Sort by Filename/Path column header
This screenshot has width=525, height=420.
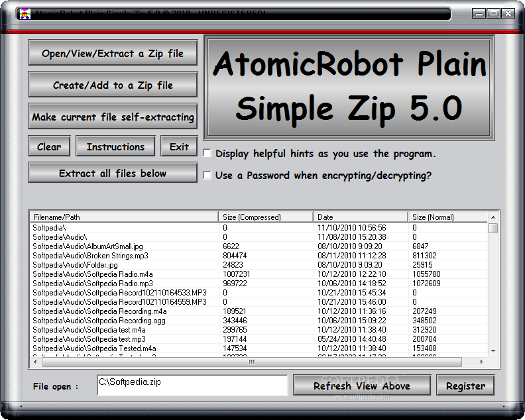(124, 217)
